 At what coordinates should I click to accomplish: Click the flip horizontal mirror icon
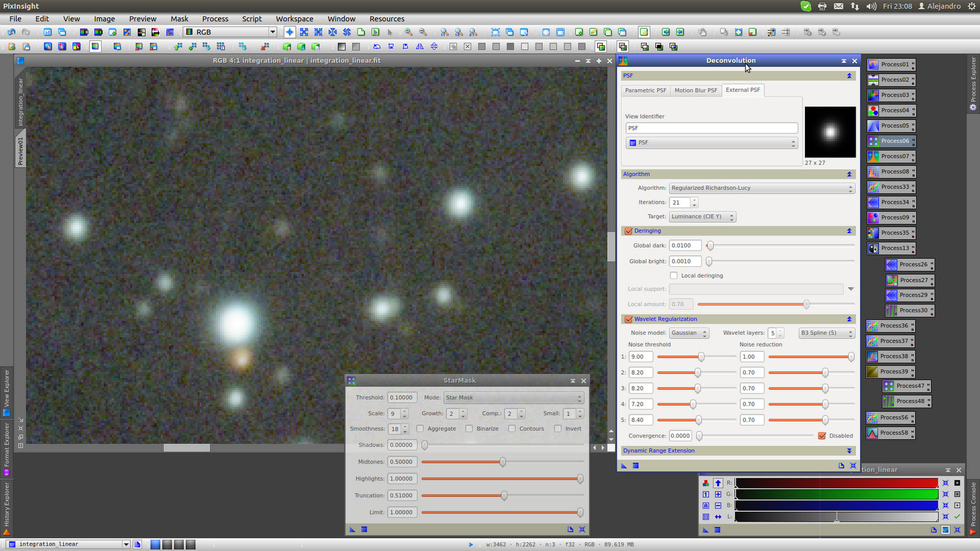point(420,47)
